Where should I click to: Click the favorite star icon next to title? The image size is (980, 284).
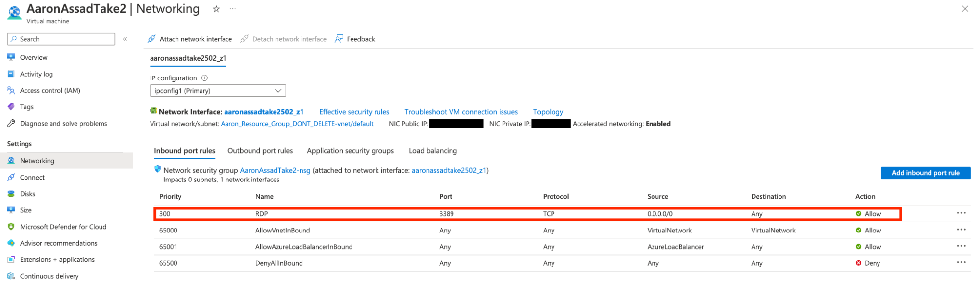pos(216,9)
